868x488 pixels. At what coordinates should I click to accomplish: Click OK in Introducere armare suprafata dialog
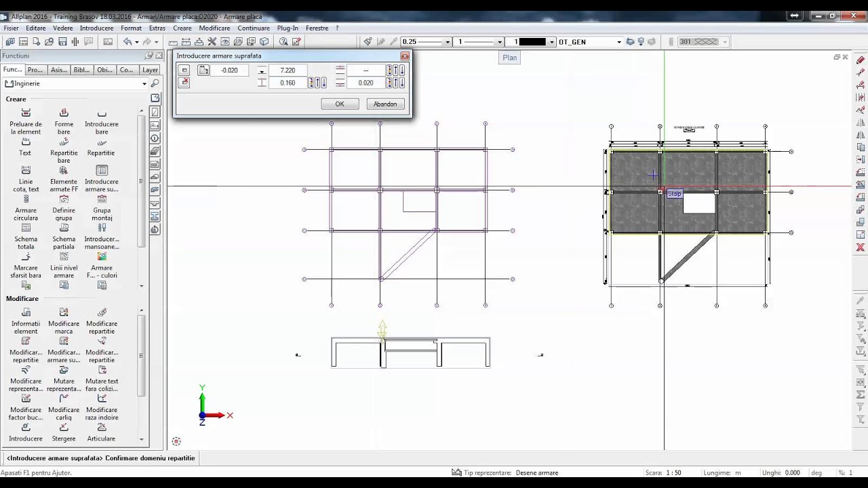(340, 104)
